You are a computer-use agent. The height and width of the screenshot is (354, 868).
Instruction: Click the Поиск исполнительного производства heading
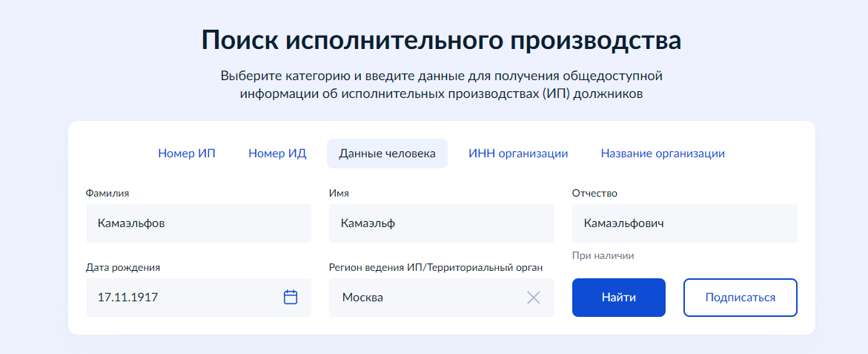(441, 40)
